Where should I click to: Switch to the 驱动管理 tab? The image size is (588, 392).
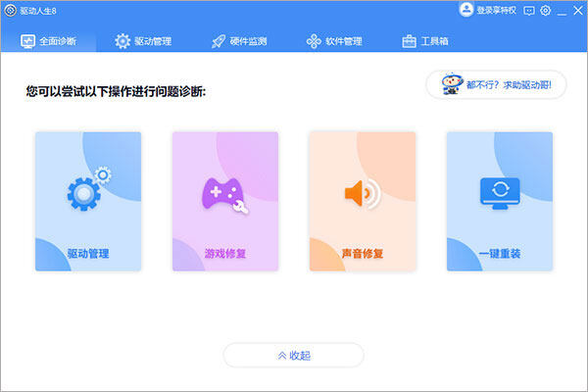click(143, 41)
